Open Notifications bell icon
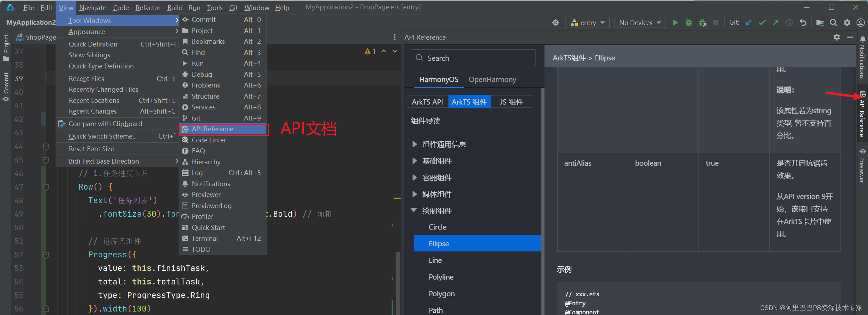This screenshot has height=315, width=868. coord(863,40)
